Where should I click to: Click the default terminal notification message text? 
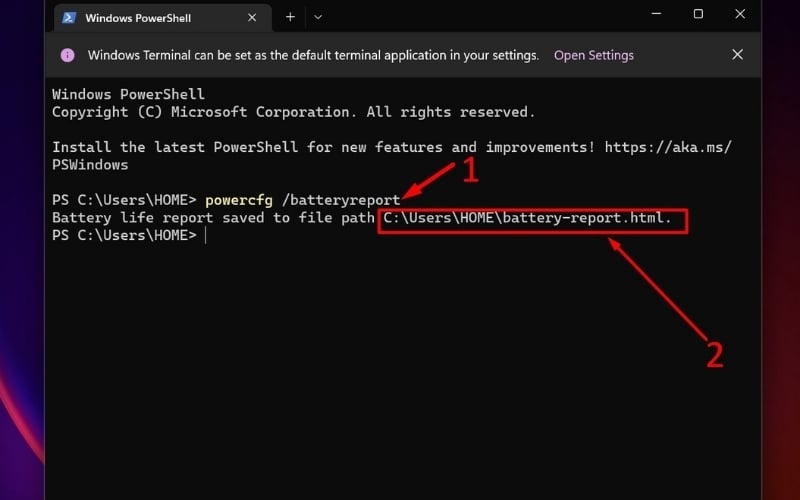(313, 55)
